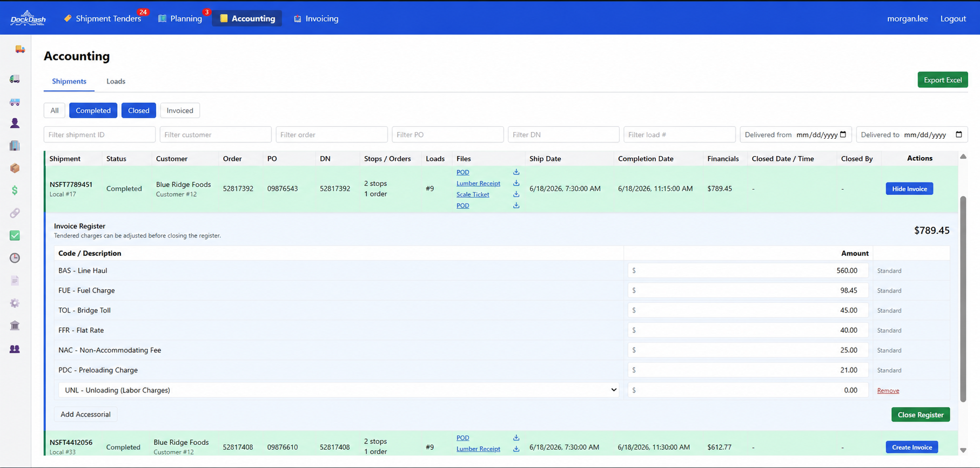Toggle the Closed status filter
This screenshot has width=980, height=468.
coord(139,110)
